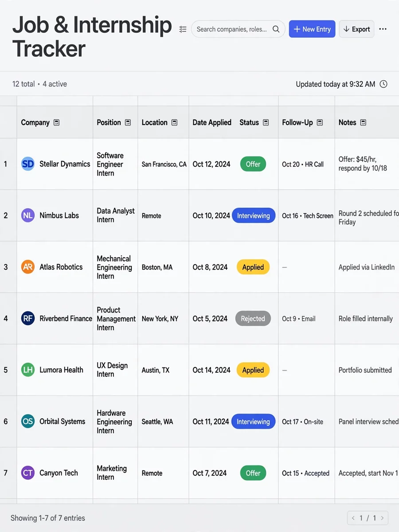399x532 pixels.
Task: Click Mechanical Engineering Intern position cell
Action: (114, 267)
